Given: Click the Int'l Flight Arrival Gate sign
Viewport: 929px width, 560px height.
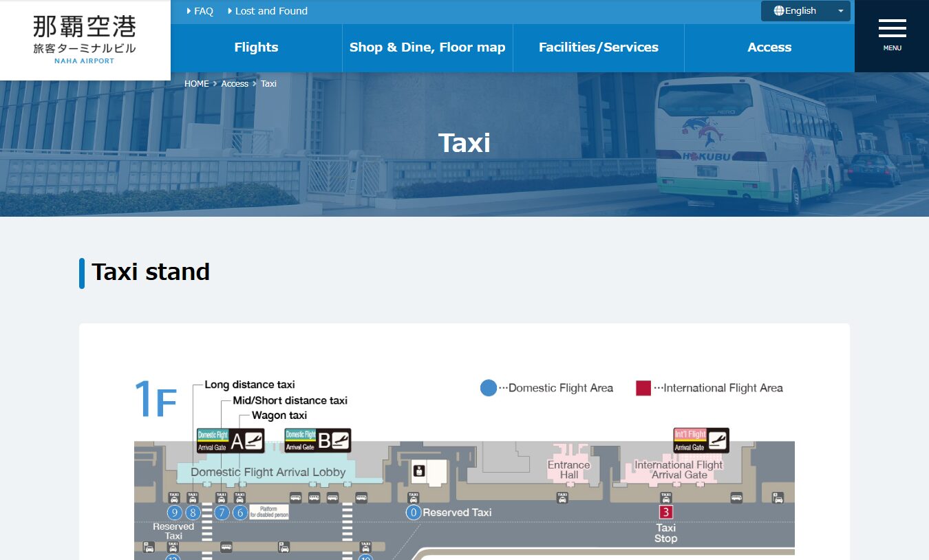Looking at the screenshot, I should tap(701, 440).
